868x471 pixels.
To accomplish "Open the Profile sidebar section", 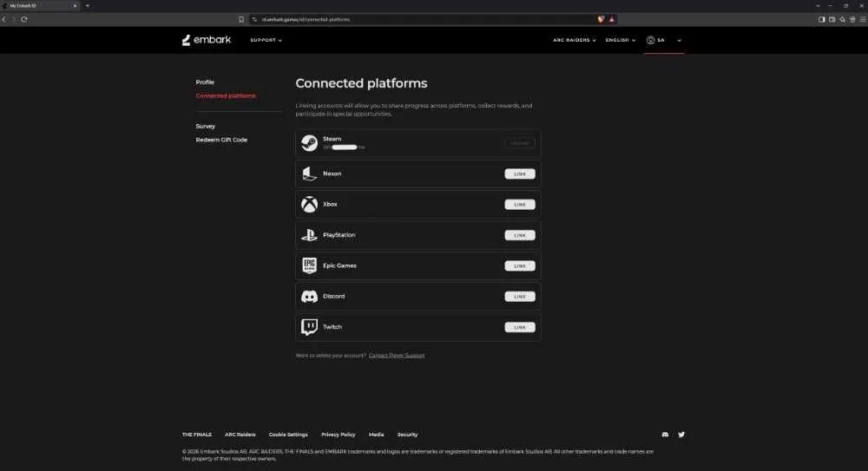I will [205, 82].
